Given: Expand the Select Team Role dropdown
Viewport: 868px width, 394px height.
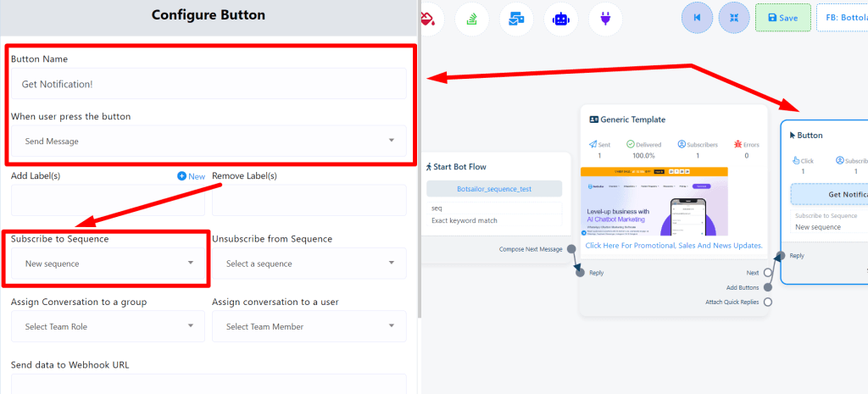Looking at the screenshot, I should [108, 326].
